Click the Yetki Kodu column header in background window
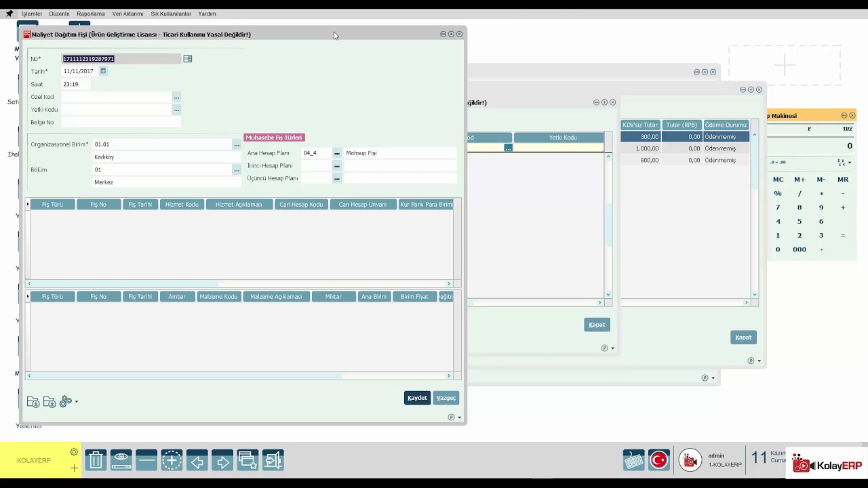 tap(559, 138)
